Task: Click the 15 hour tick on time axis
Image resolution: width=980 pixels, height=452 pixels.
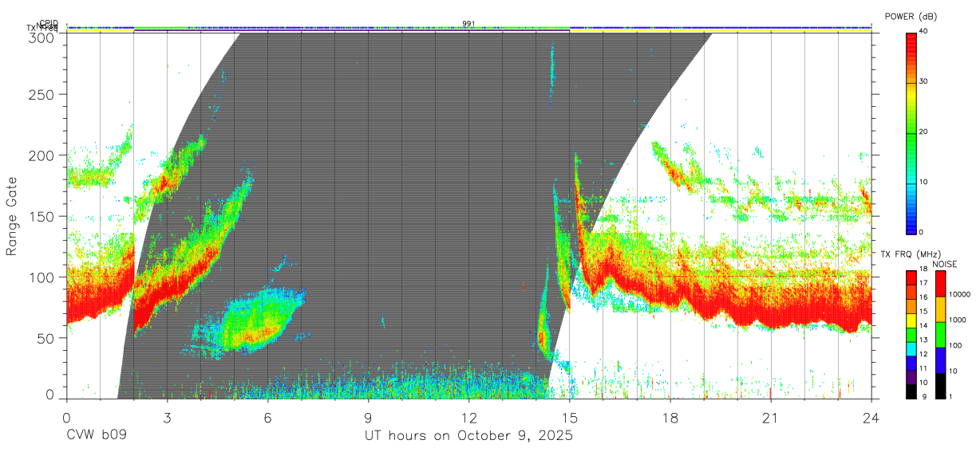Action: click(570, 418)
